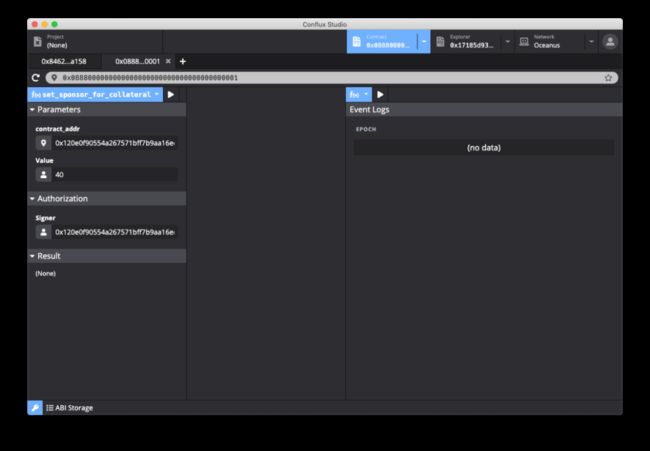Viewport: 650px width, 451px height.
Task: Open the event function dropdown on right panel
Action: (359, 95)
